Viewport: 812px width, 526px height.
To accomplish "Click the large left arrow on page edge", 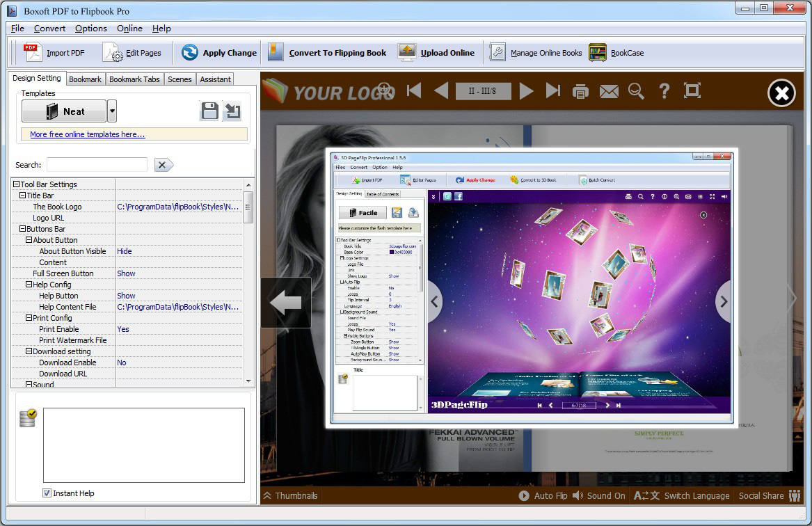I will (286, 303).
